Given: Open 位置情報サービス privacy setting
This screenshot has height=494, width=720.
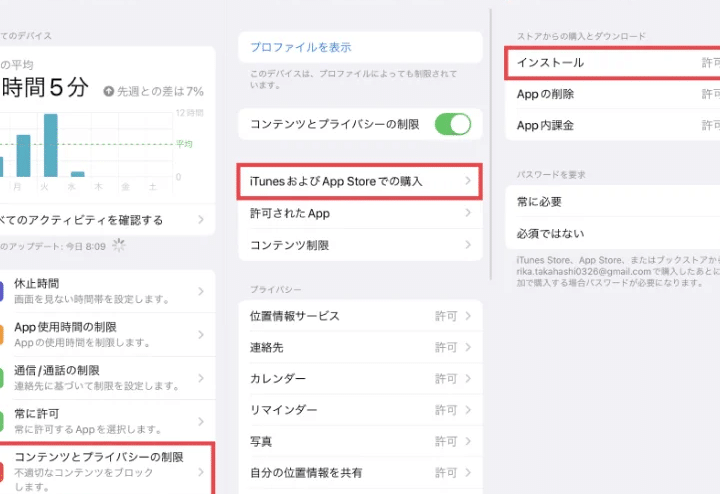Looking at the screenshot, I should tap(360, 316).
